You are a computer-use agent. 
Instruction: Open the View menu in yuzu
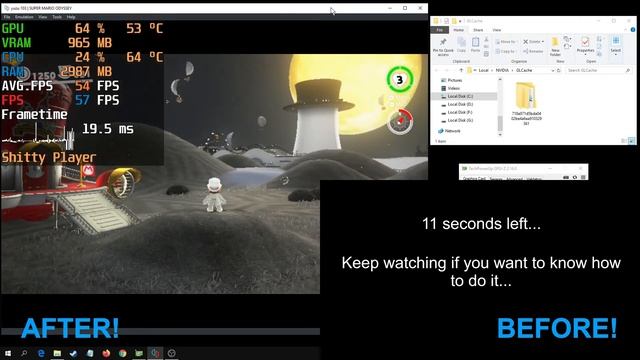43,17
